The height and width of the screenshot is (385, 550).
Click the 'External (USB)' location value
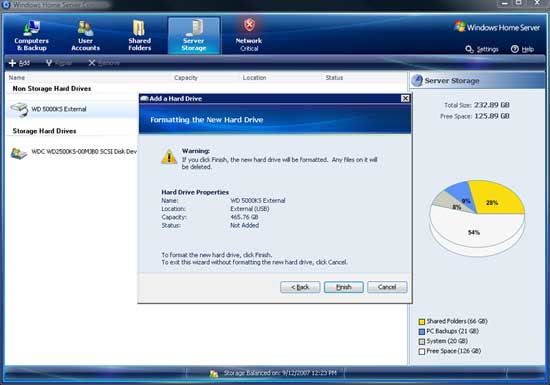coord(250,209)
